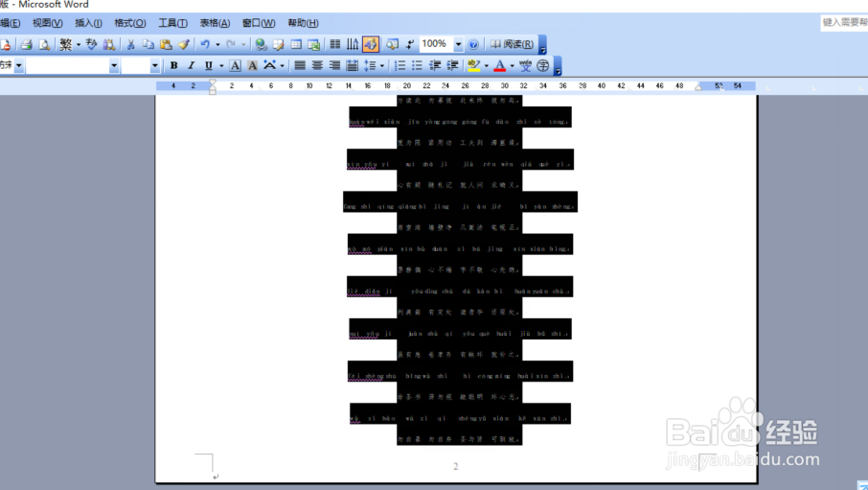Run spelling and grammar check
The height and width of the screenshot is (490, 868).
tap(91, 44)
